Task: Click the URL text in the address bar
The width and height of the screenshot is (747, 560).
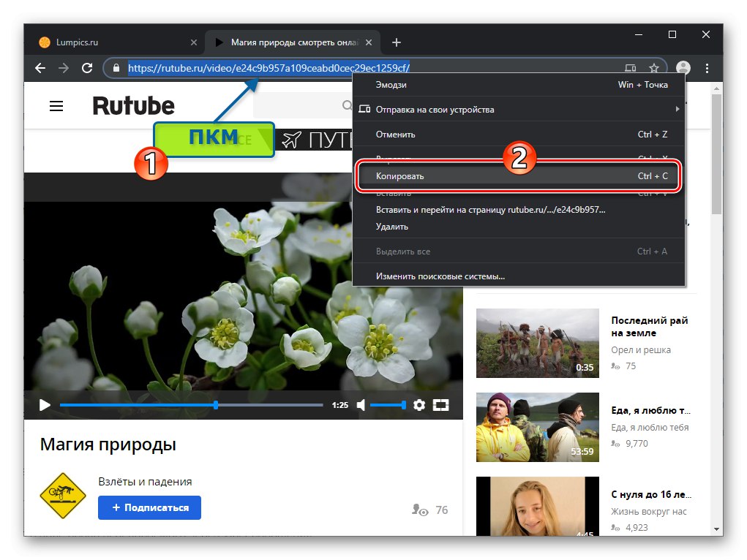Action: pyautogui.click(x=269, y=68)
